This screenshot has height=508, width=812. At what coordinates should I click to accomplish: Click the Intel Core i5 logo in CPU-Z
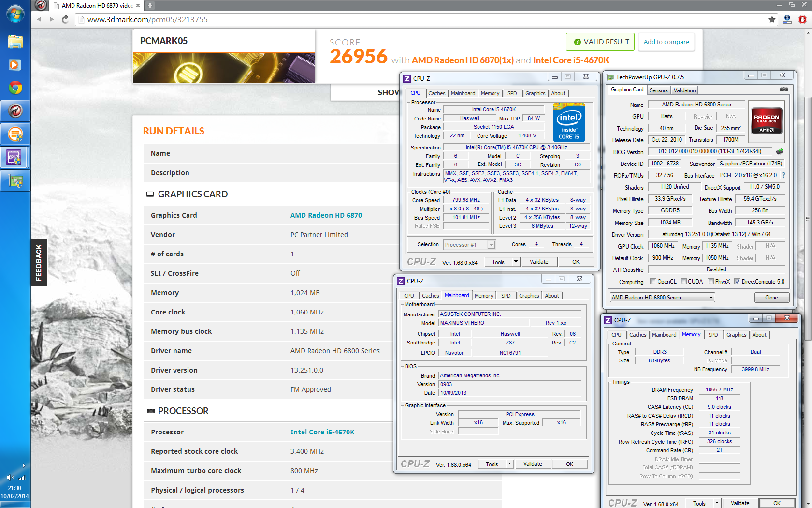coord(569,122)
